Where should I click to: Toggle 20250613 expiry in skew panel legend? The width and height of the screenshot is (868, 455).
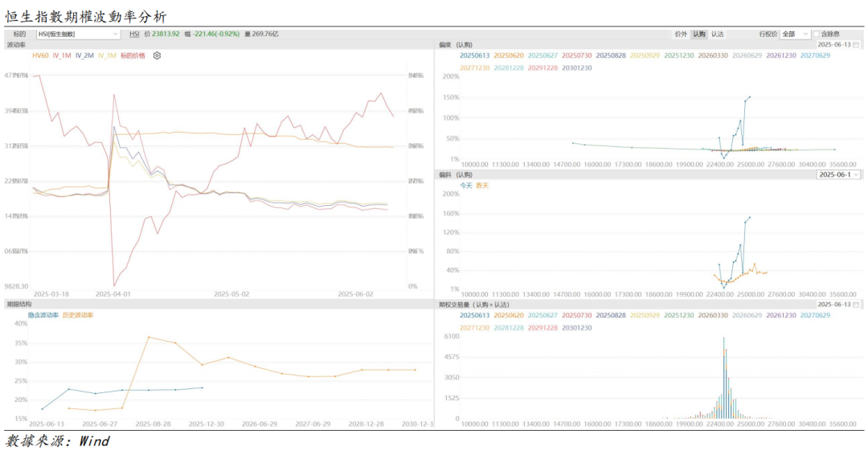pos(474,55)
